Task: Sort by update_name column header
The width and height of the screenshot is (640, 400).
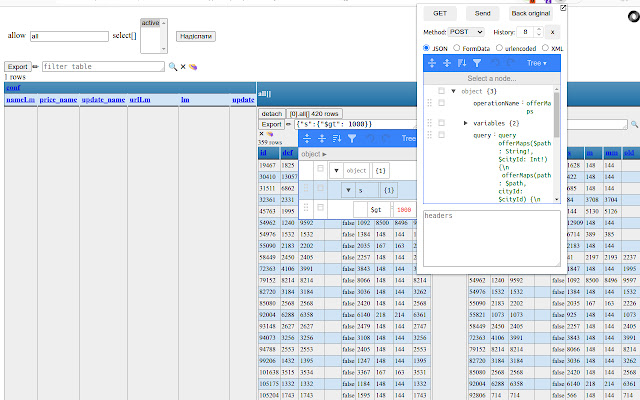Action: 103,100
